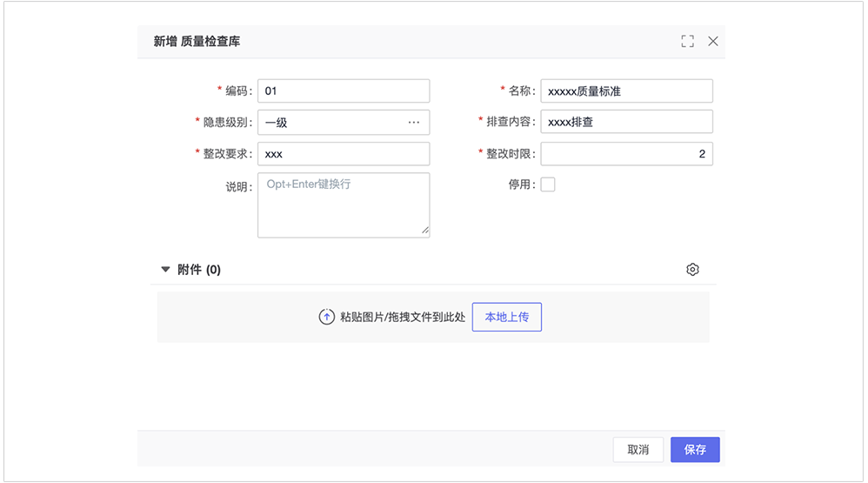868x483 pixels.
Task: Save the form with 保存
Action: 695,450
